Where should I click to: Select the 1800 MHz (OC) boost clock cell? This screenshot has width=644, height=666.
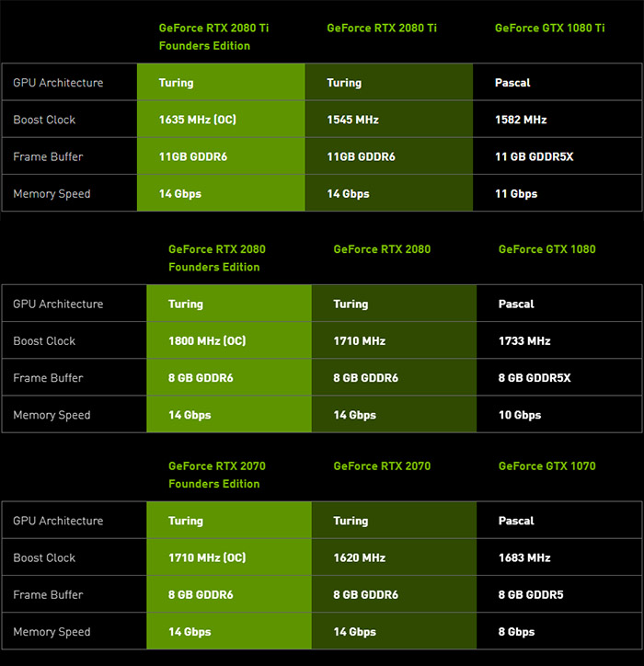207,341
